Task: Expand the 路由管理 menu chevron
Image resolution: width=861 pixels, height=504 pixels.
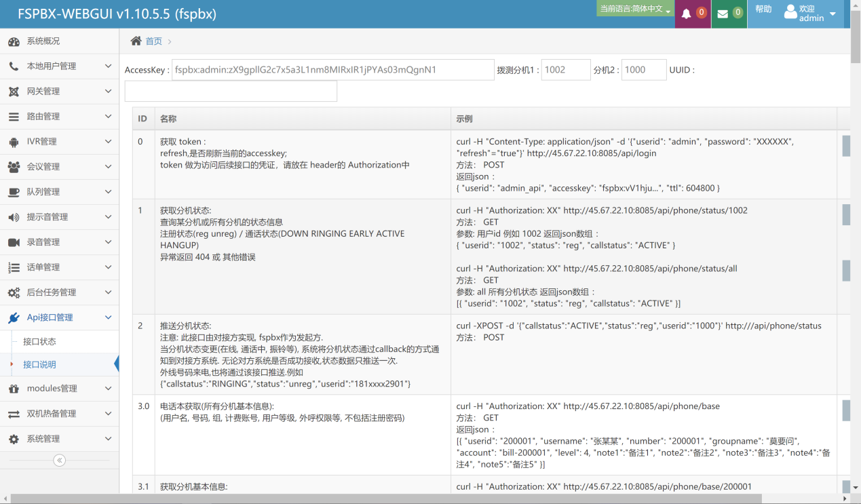Action: click(x=108, y=117)
